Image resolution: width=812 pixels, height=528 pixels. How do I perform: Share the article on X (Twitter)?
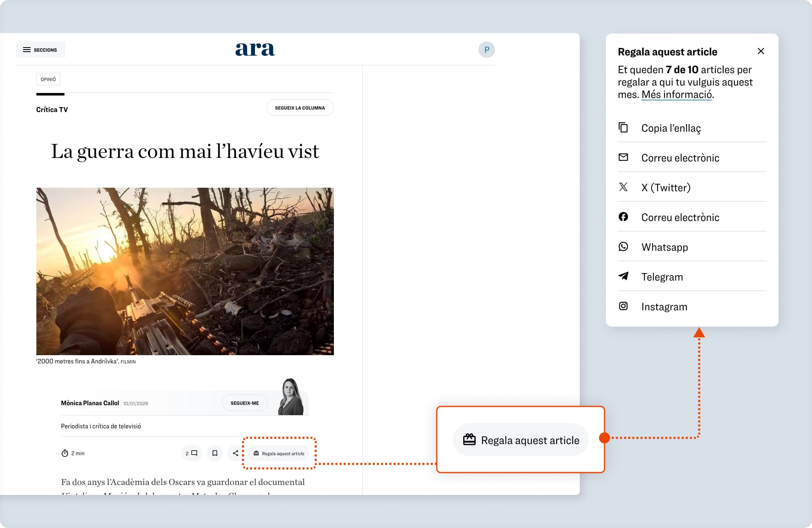pyautogui.click(x=666, y=188)
